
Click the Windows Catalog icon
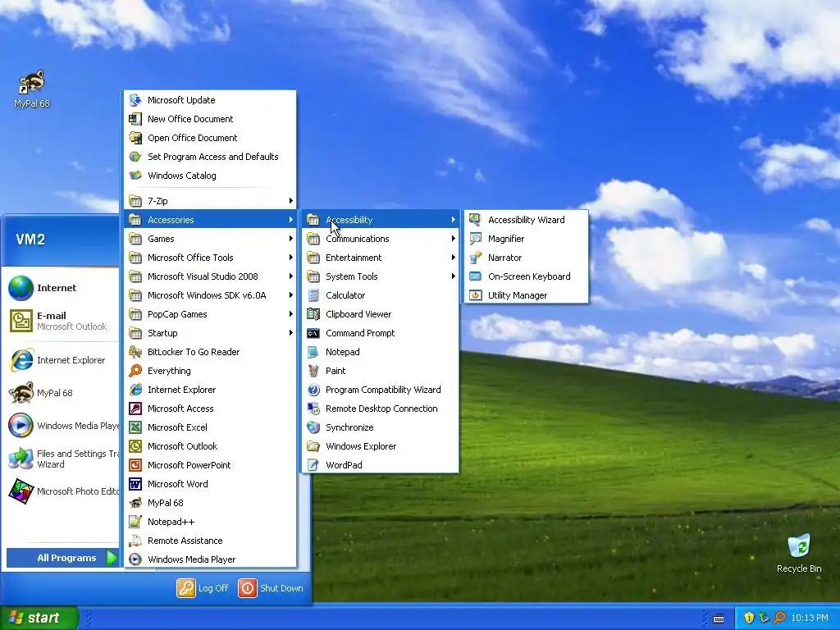[135, 176]
